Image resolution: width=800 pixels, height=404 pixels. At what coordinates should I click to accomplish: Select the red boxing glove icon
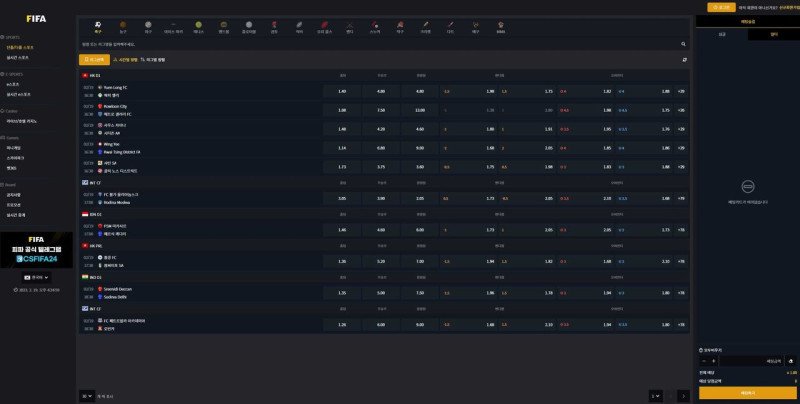274,24
